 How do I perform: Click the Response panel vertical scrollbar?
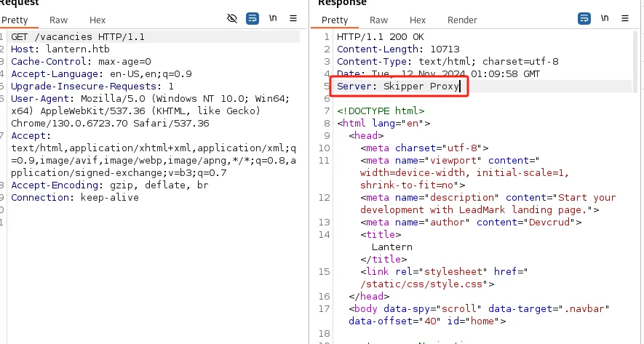click(x=635, y=62)
